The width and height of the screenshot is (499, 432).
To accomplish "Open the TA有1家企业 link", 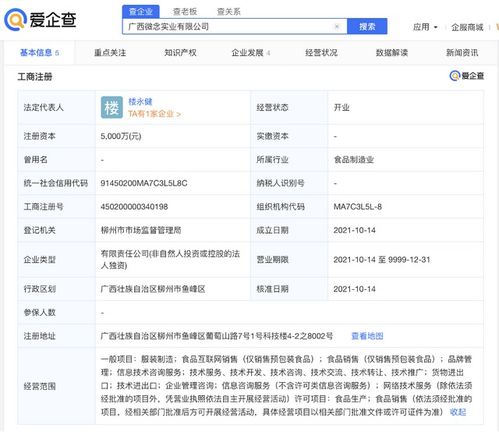I will [154, 114].
